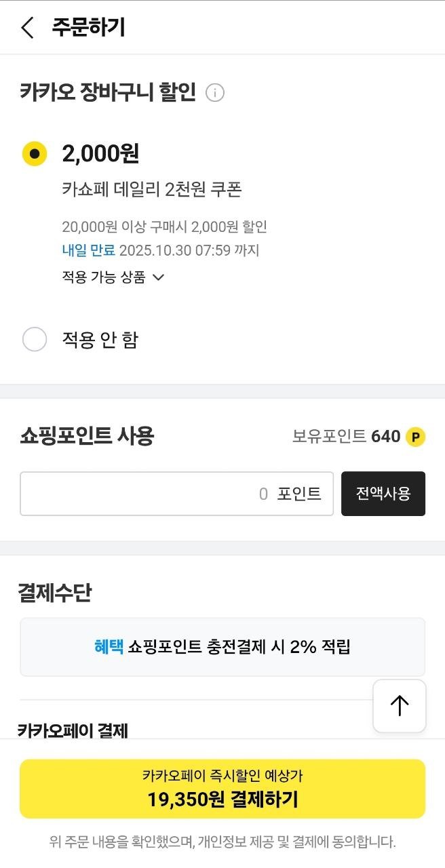Tap the 카카오페이 결제 payment option
Image resolution: width=445 pixels, height=868 pixels.
[x=73, y=730]
